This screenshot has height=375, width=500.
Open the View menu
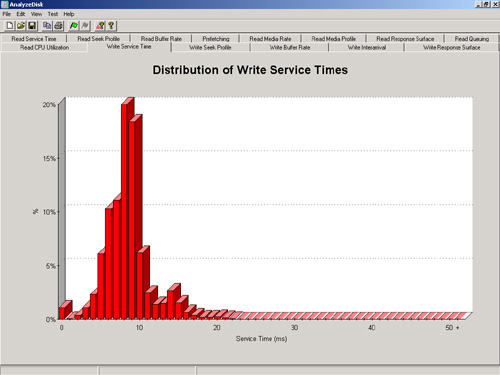point(36,14)
